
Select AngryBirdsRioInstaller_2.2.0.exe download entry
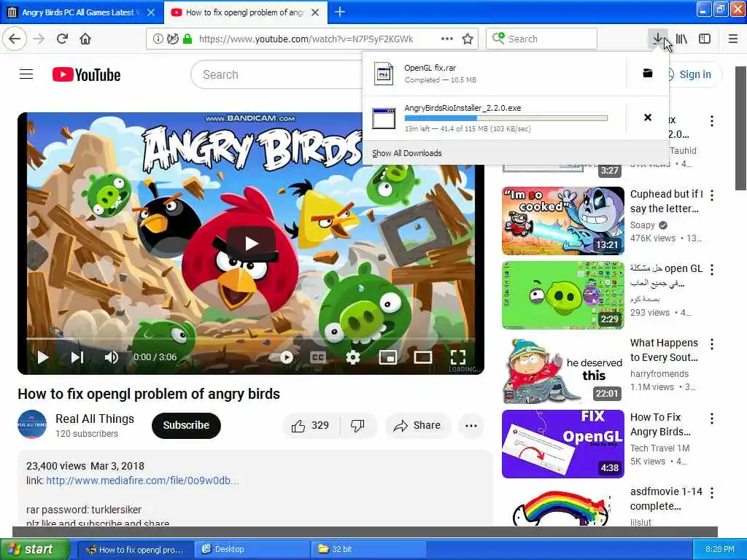tap(495, 117)
